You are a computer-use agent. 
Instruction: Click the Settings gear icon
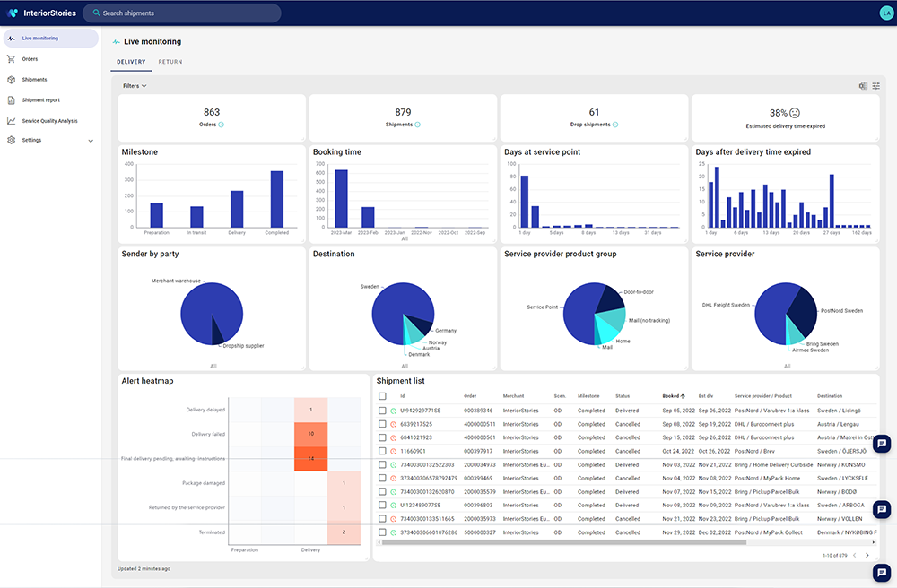[x=11, y=140]
